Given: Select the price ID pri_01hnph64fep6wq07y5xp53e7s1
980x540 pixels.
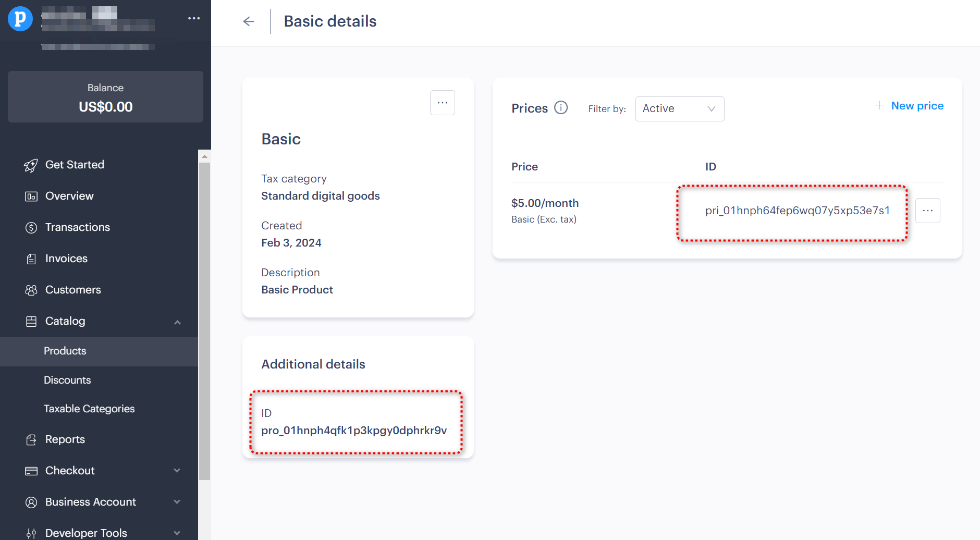Looking at the screenshot, I should (x=797, y=211).
